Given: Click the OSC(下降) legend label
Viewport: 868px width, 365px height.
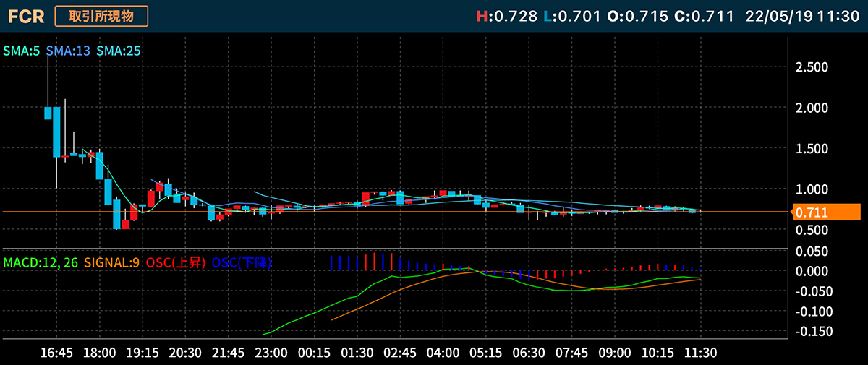Looking at the screenshot, I should pos(242,262).
